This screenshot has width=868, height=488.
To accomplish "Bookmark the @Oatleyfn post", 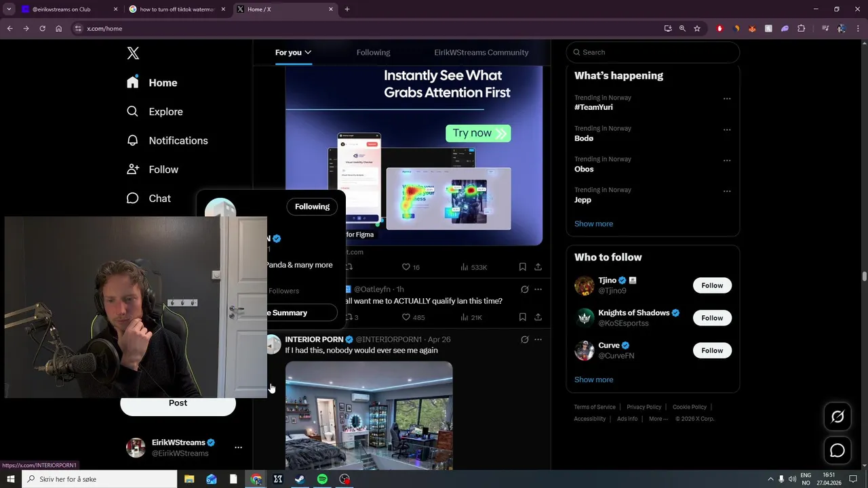I will tap(522, 317).
